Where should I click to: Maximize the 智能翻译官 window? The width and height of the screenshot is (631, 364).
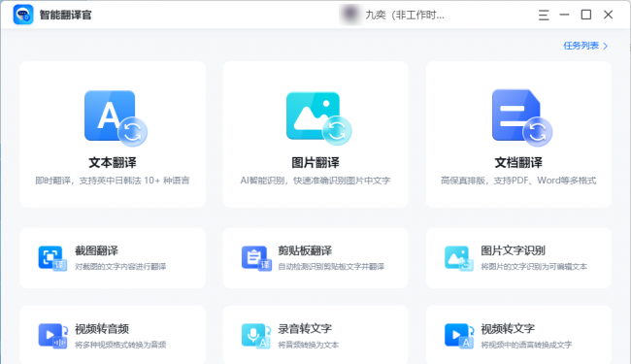(586, 15)
